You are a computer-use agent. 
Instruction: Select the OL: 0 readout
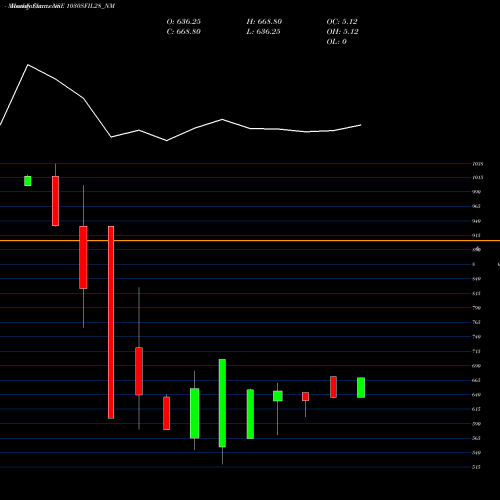337,42
